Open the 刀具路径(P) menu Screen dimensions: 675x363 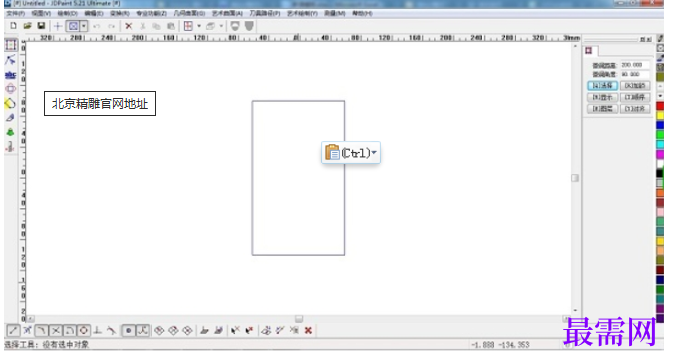coord(265,13)
